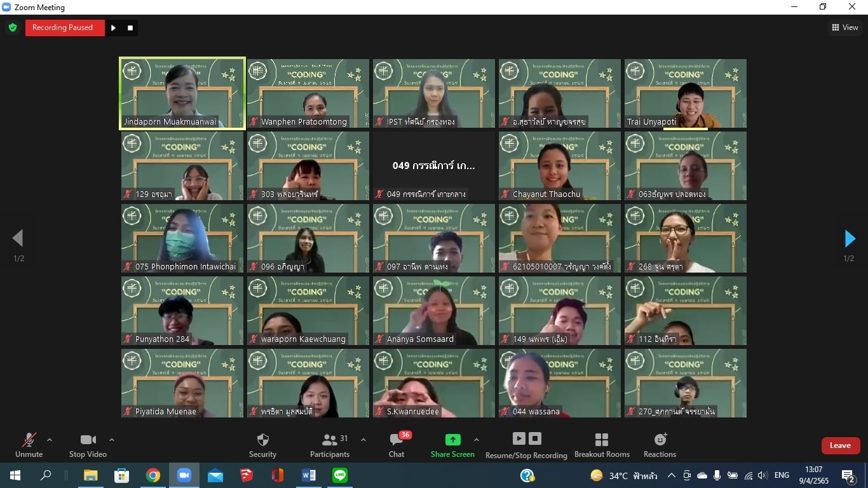Click the Recording Paused red label
Viewport: 868px width, 488px height.
[65, 27]
